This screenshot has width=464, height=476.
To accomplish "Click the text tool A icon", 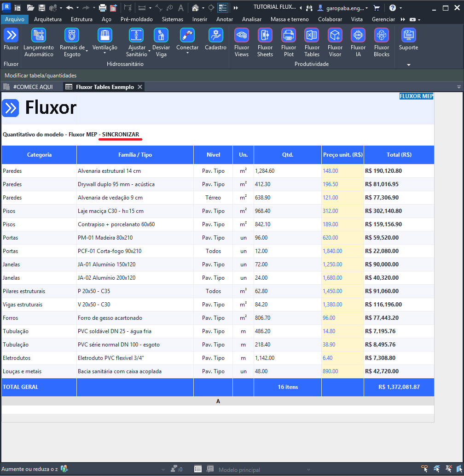I will [x=181, y=8].
